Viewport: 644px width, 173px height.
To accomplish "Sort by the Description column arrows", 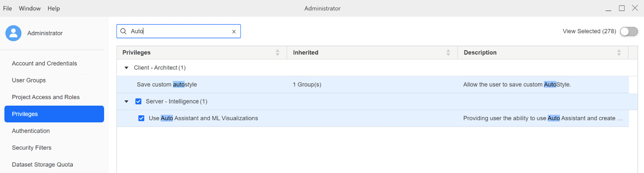I will (619, 53).
